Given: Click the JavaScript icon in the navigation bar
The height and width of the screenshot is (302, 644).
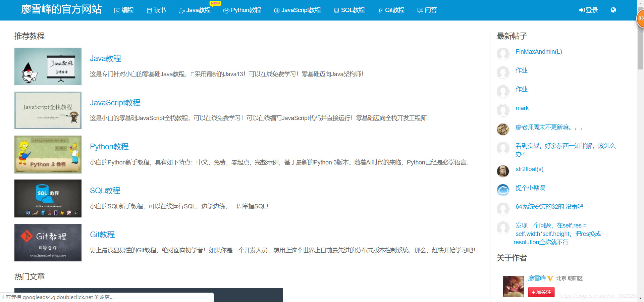Looking at the screenshot, I should pos(276,10).
